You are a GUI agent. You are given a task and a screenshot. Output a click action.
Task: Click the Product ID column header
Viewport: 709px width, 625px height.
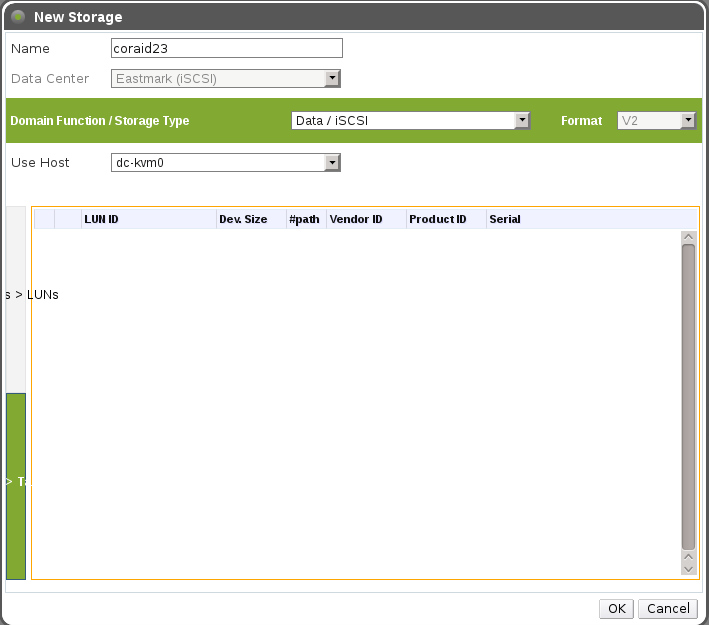445,219
